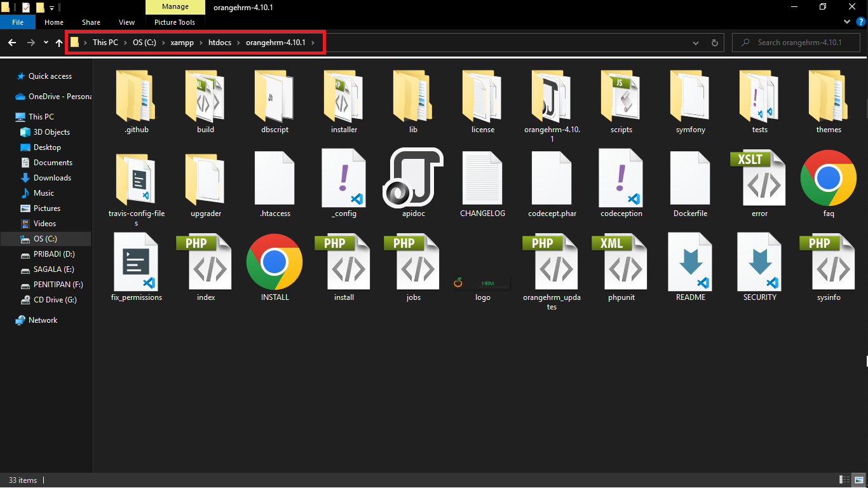Switch to the Home ribbon tab
The image size is (868, 488).
point(54,22)
